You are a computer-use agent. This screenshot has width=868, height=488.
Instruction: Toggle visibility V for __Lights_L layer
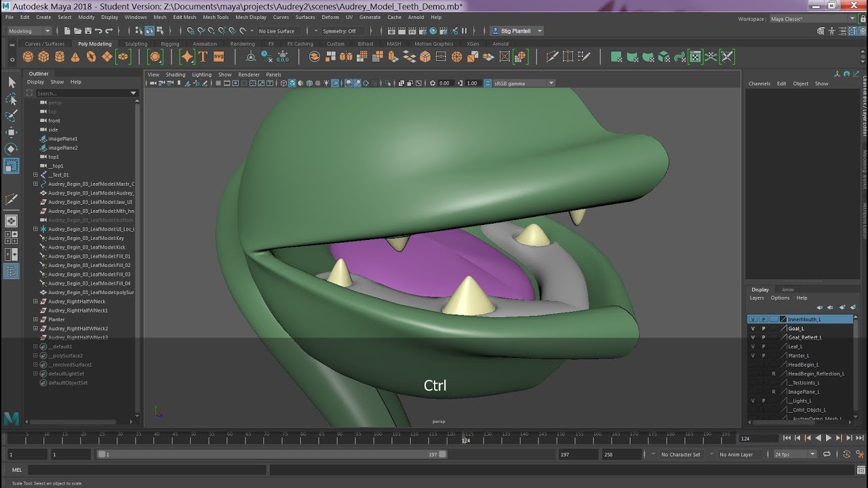(x=753, y=401)
